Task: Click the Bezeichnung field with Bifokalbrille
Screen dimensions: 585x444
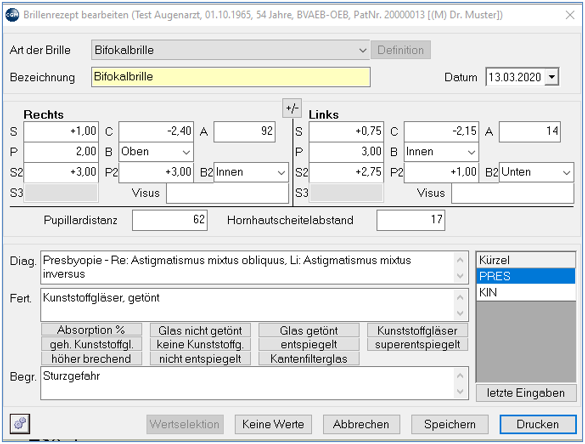Action: click(231, 77)
